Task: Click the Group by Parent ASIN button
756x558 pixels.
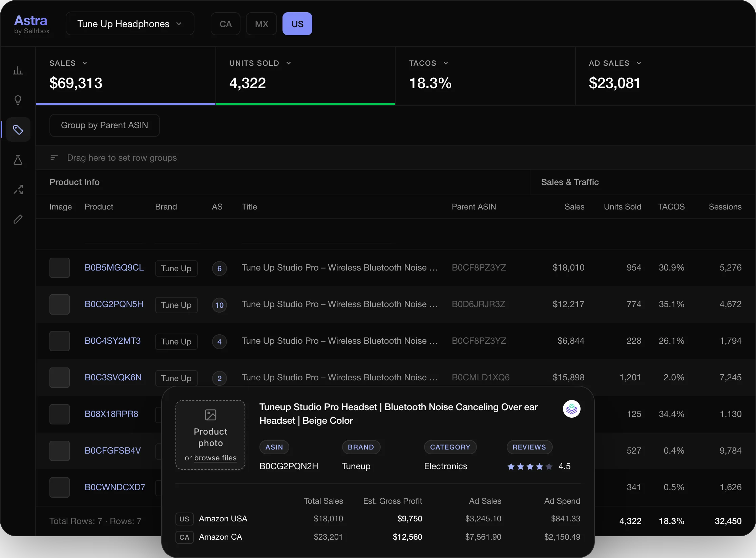Action: [105, 125]
